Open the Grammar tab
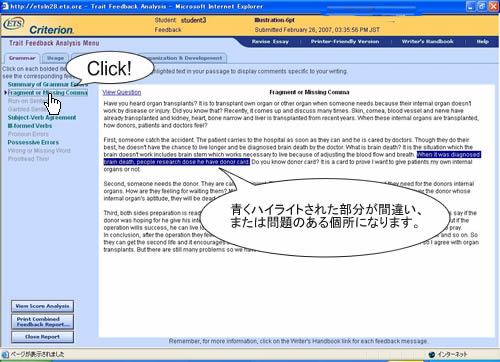Screen dimensions: 500x362 pos(22,58)
